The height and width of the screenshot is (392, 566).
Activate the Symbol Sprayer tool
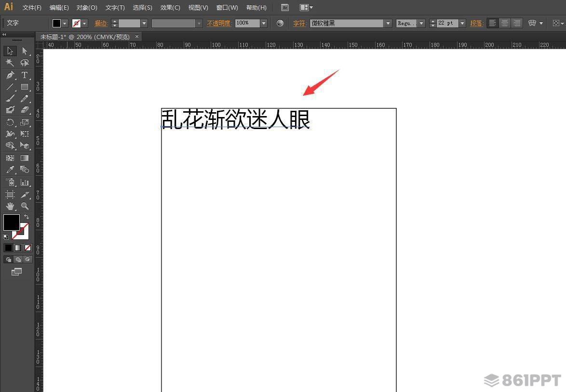(x=10, y=182)
